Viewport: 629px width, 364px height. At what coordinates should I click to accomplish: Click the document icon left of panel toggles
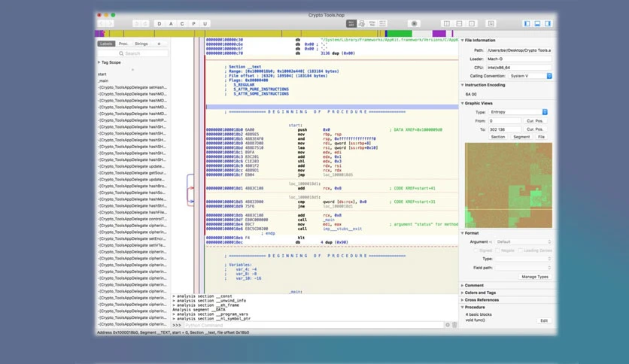pos(491,23)
